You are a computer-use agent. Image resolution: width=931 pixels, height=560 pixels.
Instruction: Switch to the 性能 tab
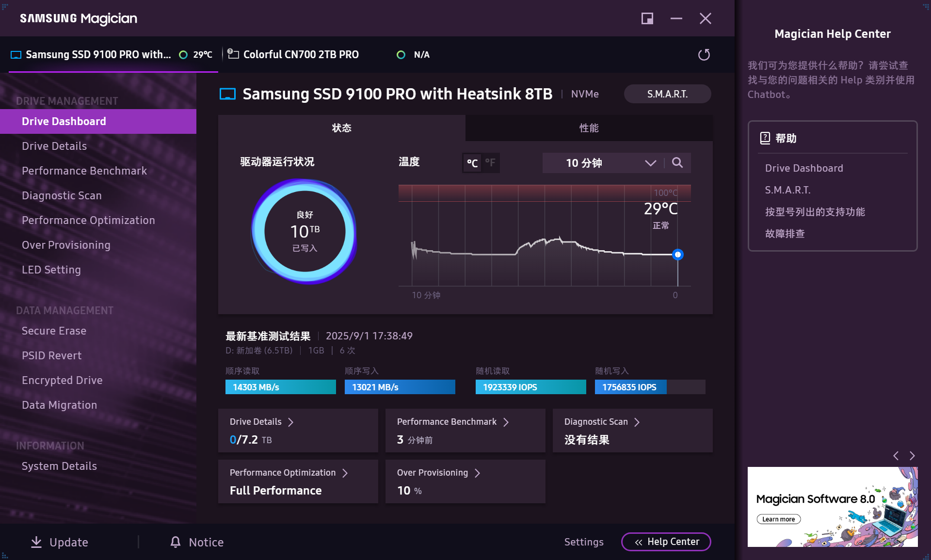point(589,128)
